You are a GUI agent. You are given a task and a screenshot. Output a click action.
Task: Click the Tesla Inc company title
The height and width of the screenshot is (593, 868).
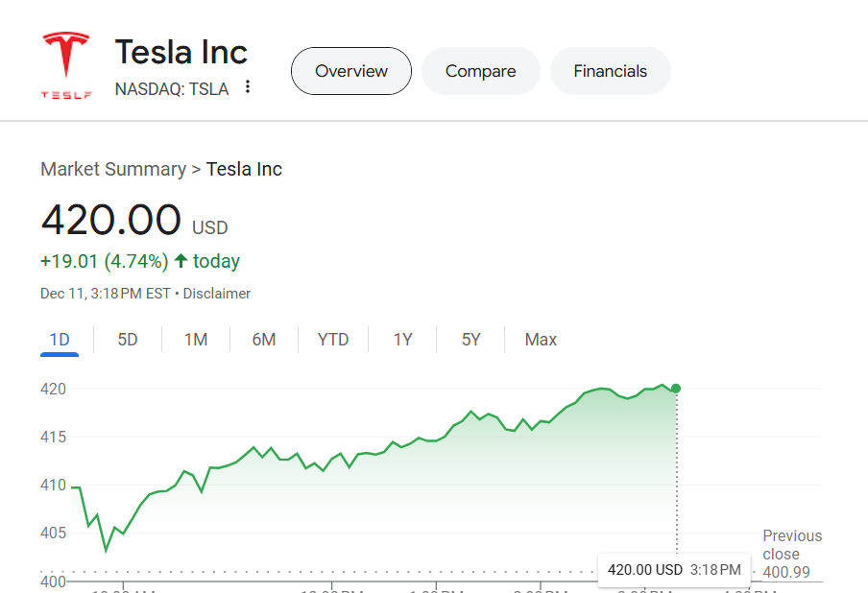(x=181, y=52)
